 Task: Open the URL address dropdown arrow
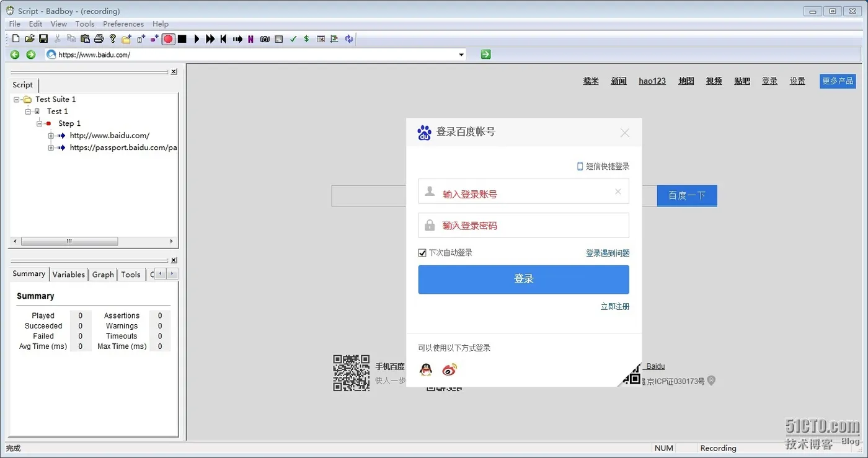461,55
